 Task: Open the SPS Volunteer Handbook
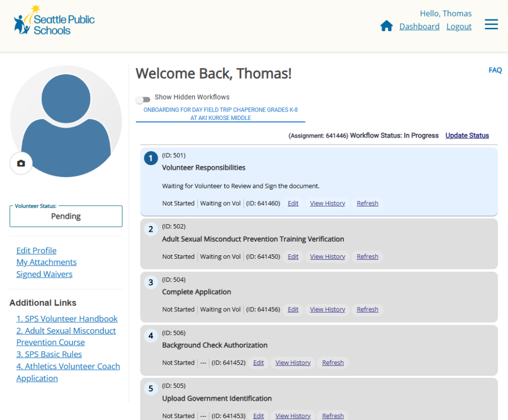tap(67, 319)
